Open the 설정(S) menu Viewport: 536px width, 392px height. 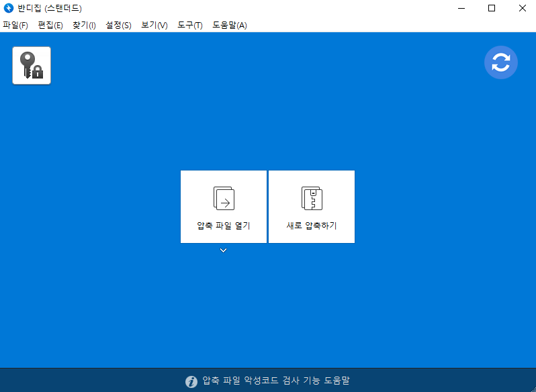tap(118, 26)
